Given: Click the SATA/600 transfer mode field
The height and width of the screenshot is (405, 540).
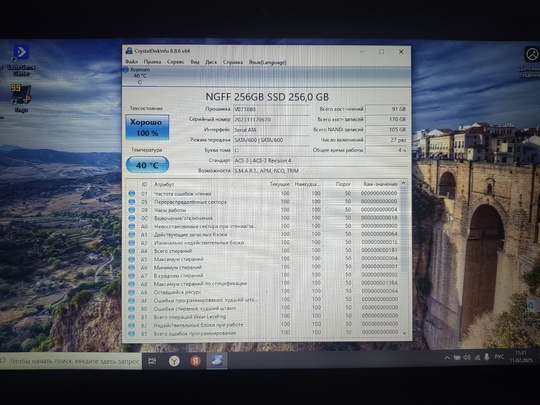Looking at the screenshot, I should pos(271,140).
